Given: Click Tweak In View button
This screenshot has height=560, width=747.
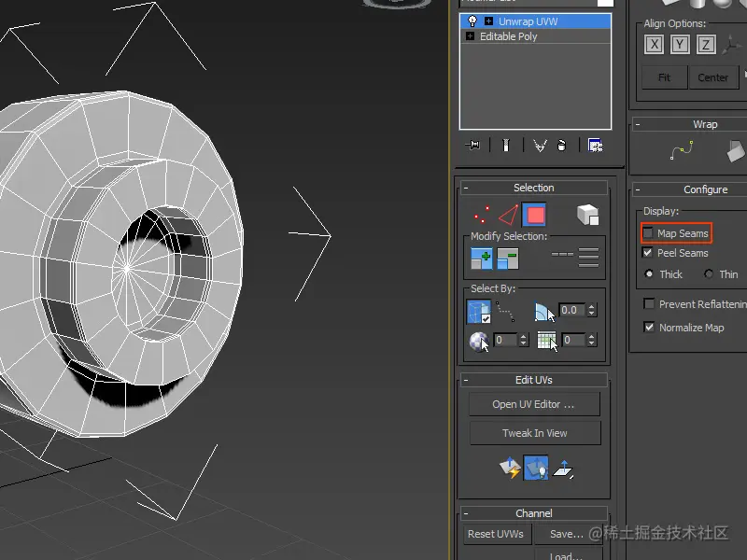Looking at the screenshot, I should (x=535, y=433).
